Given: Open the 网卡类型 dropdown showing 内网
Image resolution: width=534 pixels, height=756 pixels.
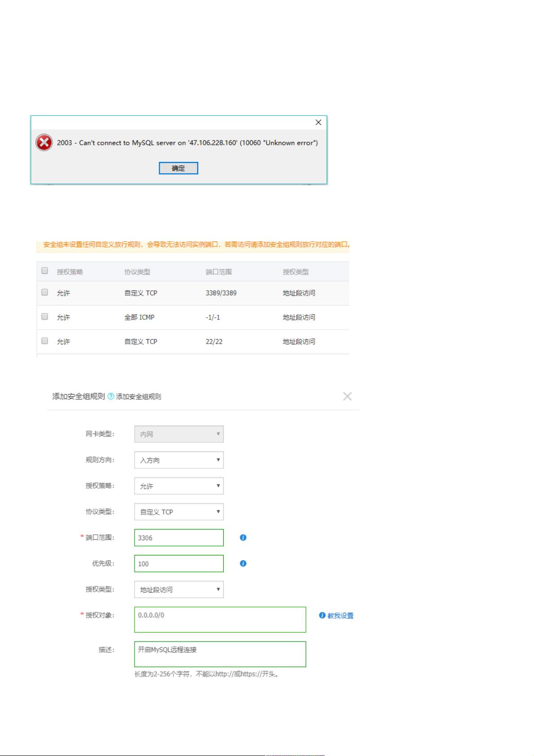Looking at the screenshot, I should tap(179, 434).
